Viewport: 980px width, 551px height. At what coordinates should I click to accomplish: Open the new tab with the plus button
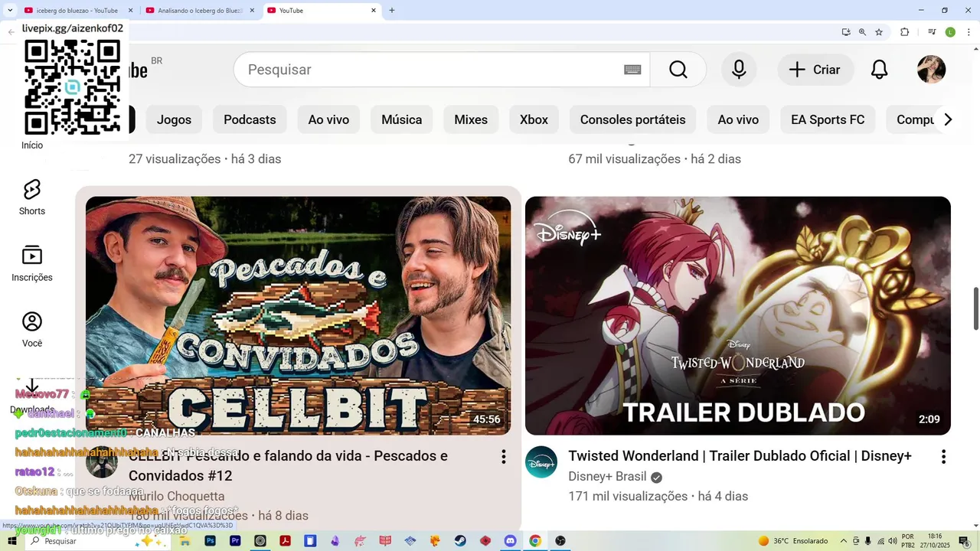pyautogui.click(x=392, y=10)
